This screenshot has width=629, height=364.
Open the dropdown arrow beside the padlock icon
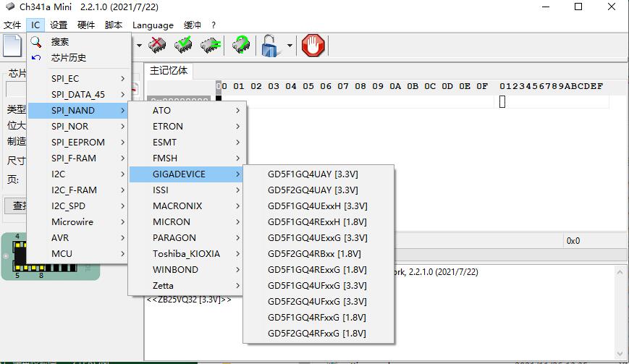point(290,46)
